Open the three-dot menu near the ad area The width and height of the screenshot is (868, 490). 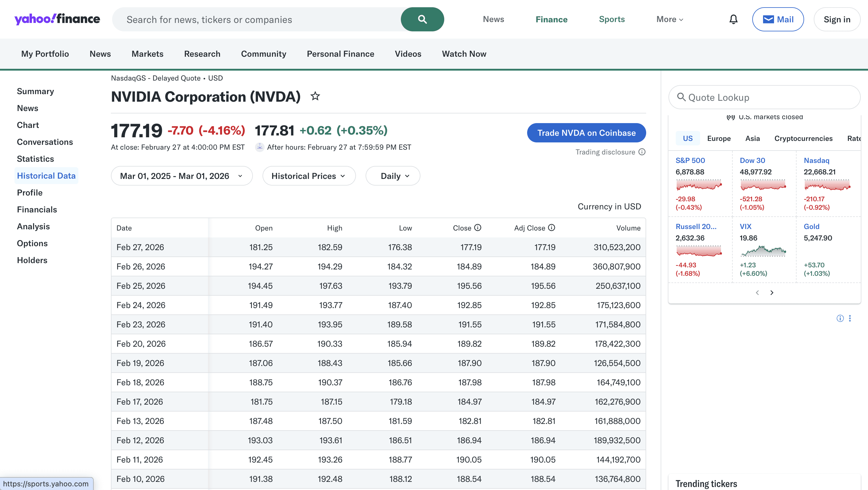(851, 318)
